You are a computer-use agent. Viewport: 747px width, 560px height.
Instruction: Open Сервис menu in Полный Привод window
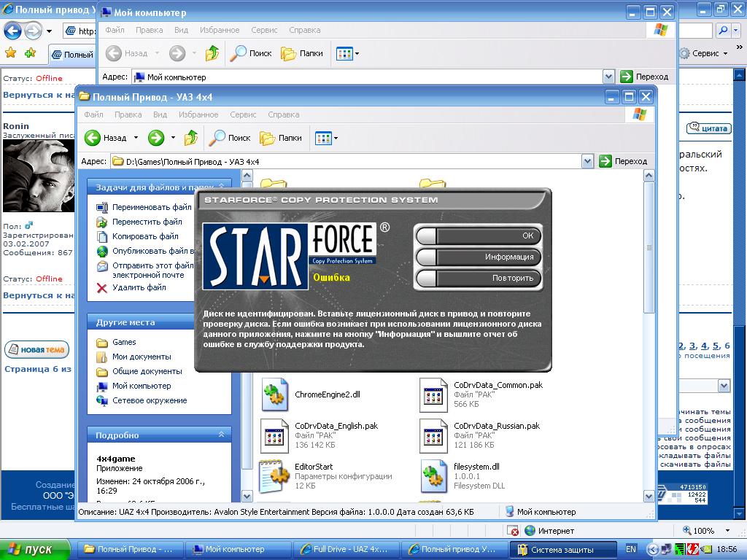(x=243, y=114)
